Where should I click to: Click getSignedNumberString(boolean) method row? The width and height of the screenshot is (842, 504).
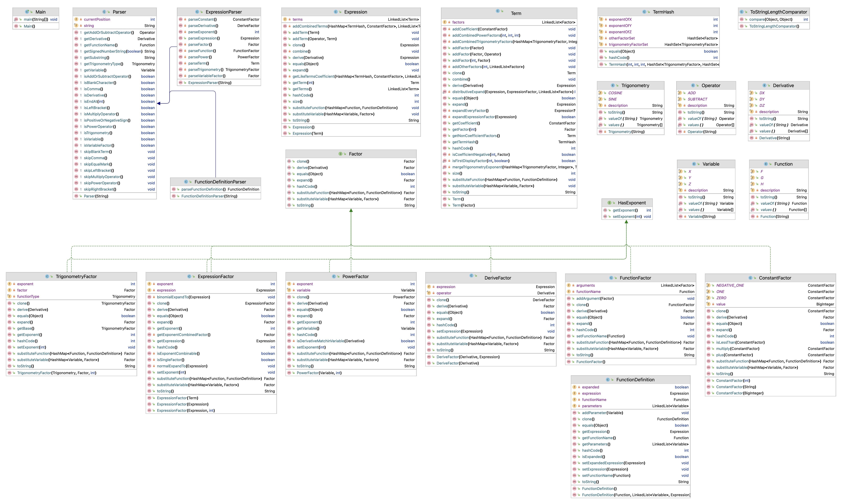coord(115,51)
